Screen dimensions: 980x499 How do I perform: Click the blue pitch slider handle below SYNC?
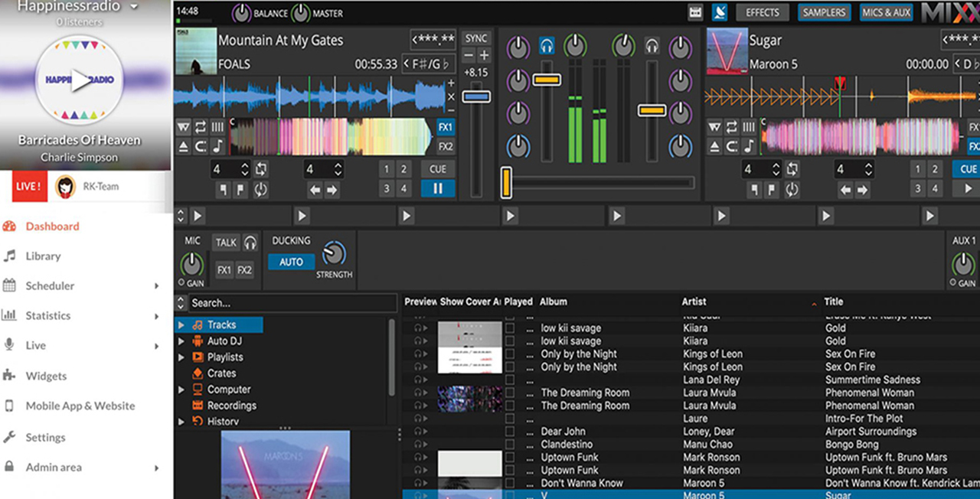[476, 96]
